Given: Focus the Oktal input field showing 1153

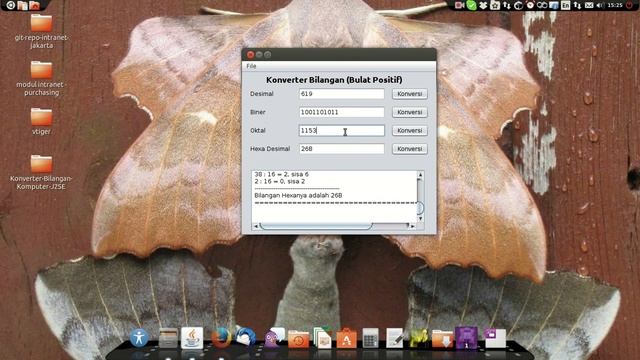Looking at the screenshot, I should (x=341, y=131).
